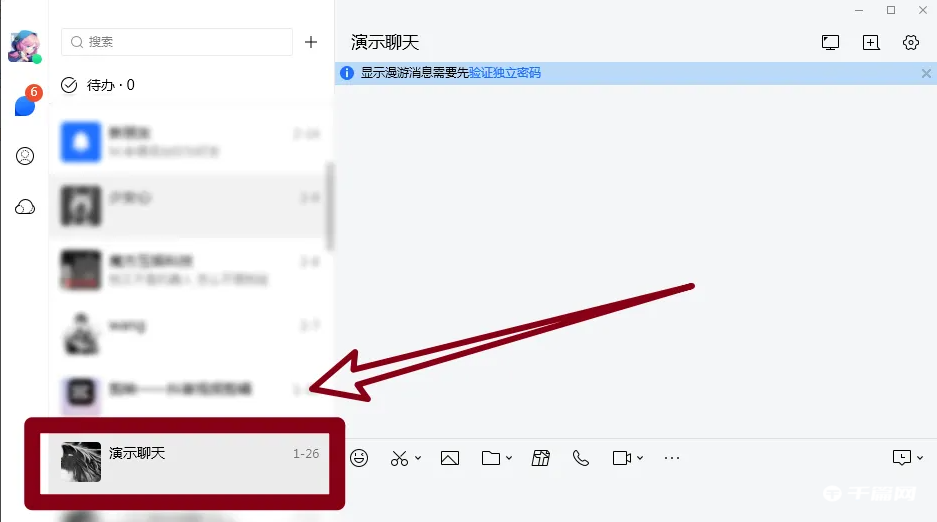
Task: Minimize the chat window
Action: tap(859, 10)
